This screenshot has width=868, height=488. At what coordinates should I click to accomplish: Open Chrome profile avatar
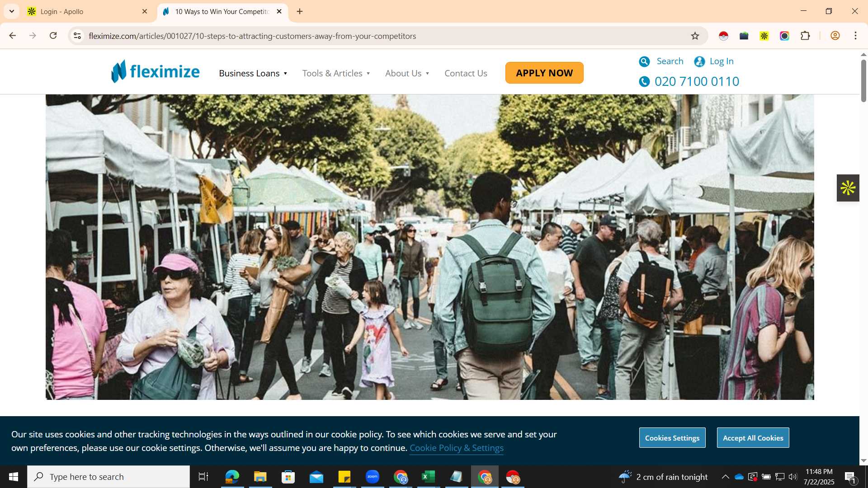(x=835, y=36)
